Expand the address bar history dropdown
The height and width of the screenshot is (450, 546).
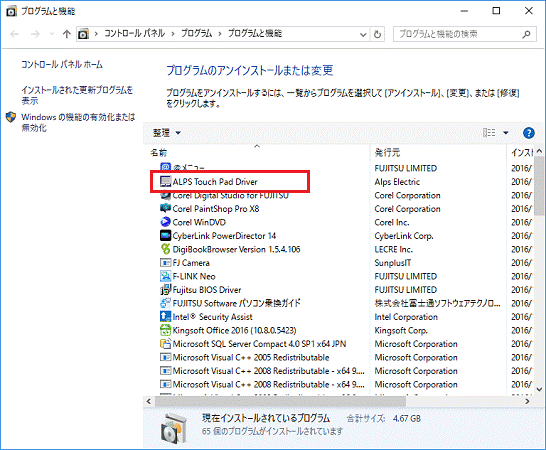pyautogui.click(x=363, y=34)
